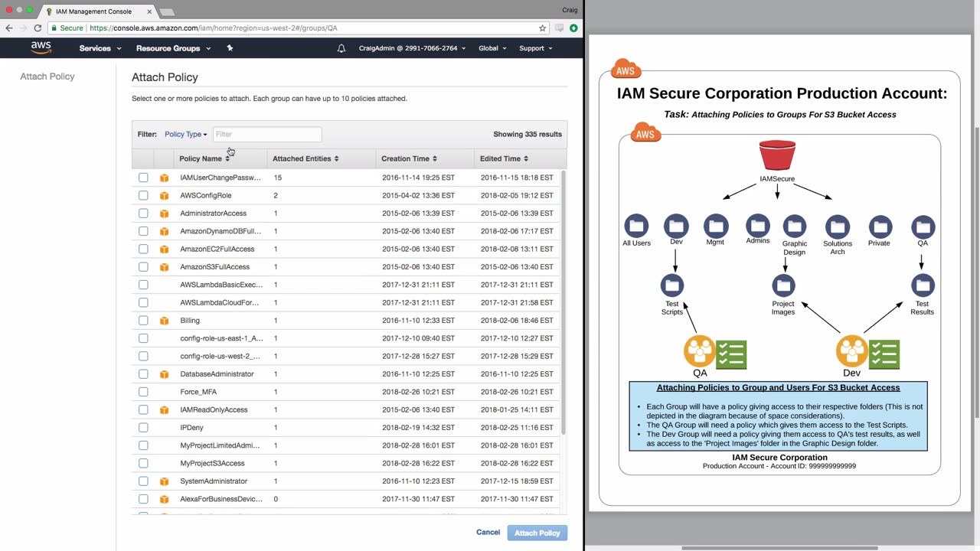Click the Private folder icon in diagram
Image resolution: width=980 pixels, height=551 pixels.
880,227
